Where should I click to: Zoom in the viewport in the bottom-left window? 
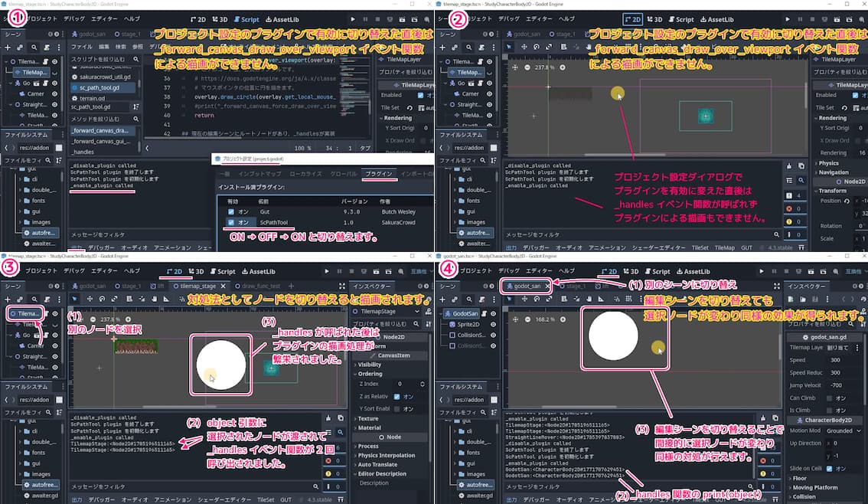coord(128,319)
